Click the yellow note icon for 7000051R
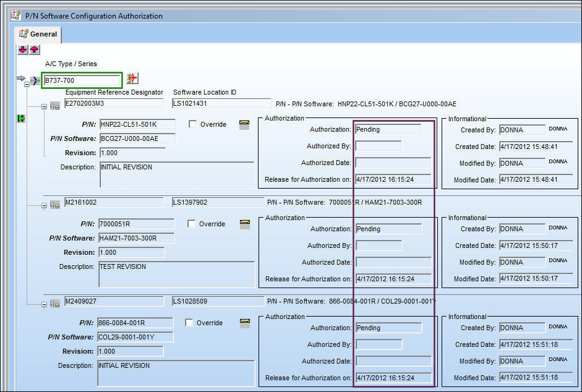 point(244,224)
